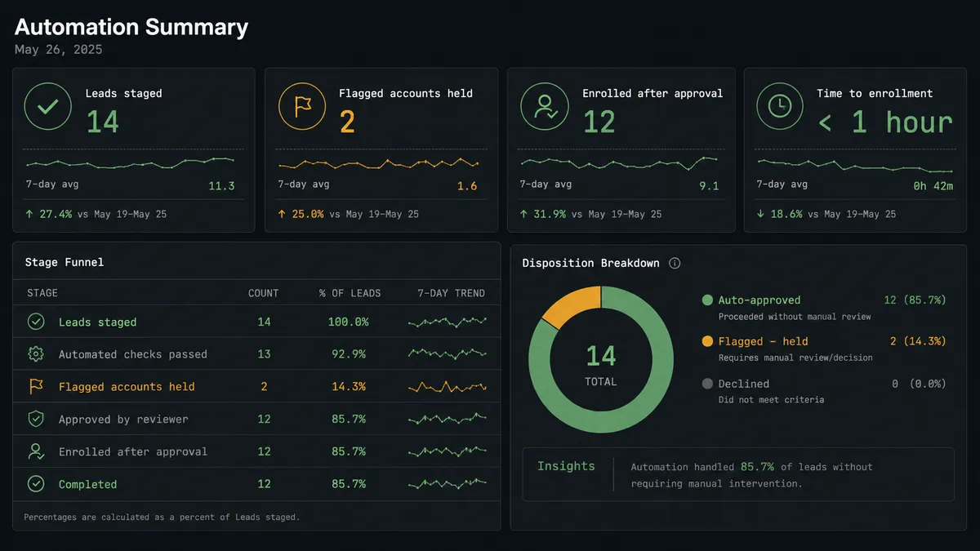This screenshot has width=980, height=551.
Task: Click the 7-day avg value 11.3
Action: [x=221, y=186]
